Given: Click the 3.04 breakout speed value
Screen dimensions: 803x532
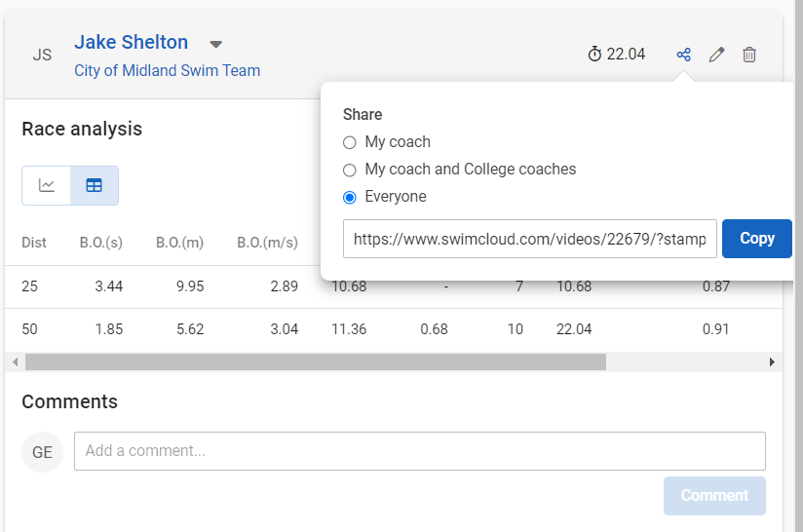Looking at the screenshot, I should (x=284, y=329).
